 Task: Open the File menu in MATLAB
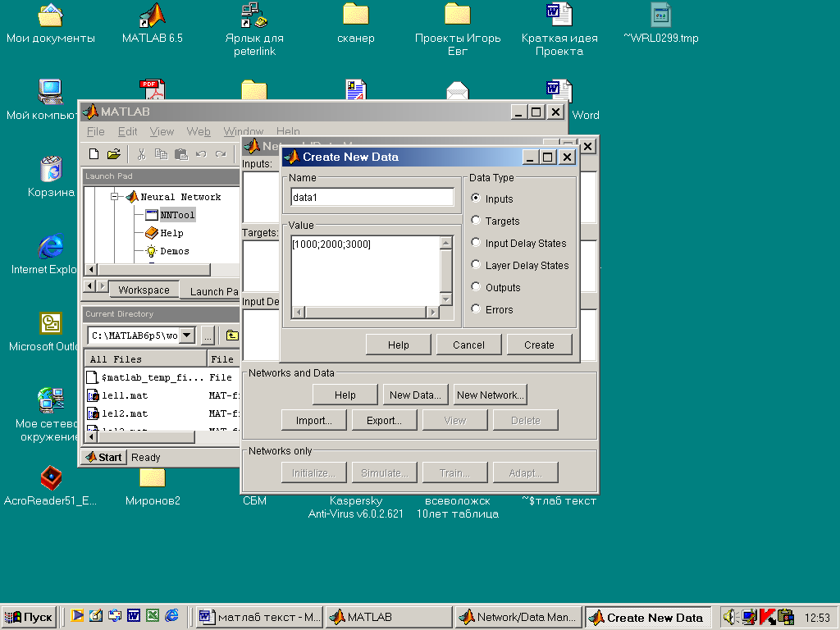95,131
